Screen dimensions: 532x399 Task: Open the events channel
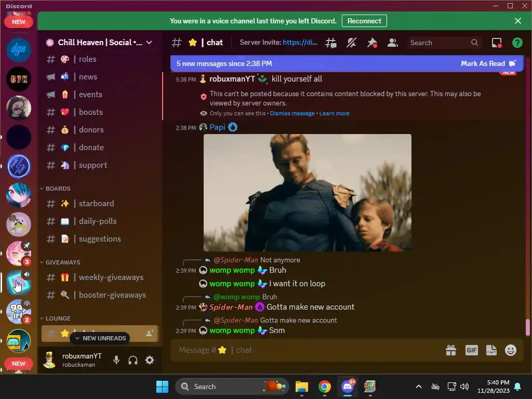100,95
